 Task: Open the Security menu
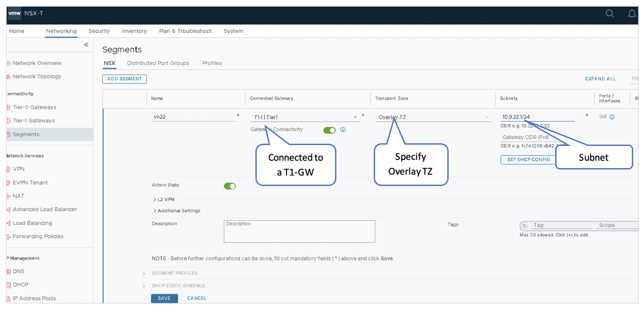pos(99,31)
